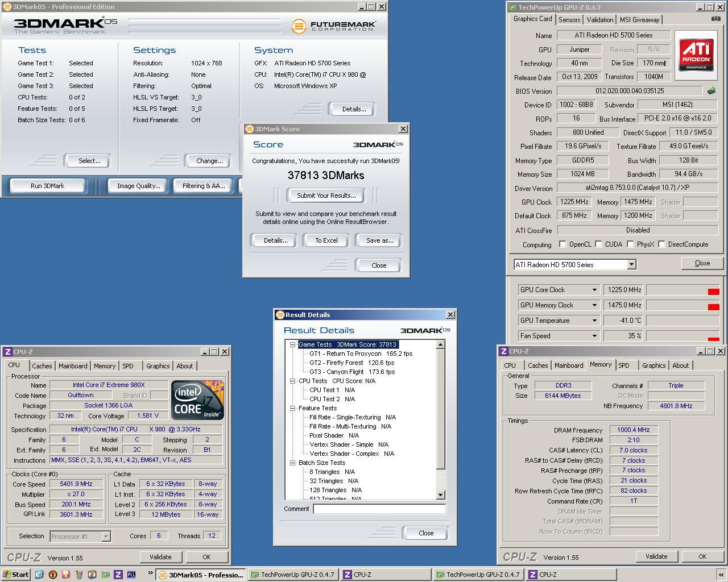Click the GPU-Z screenshot camera icon
Image resolution: width=728 pixels, height=582 pixels.
point(715,19)
